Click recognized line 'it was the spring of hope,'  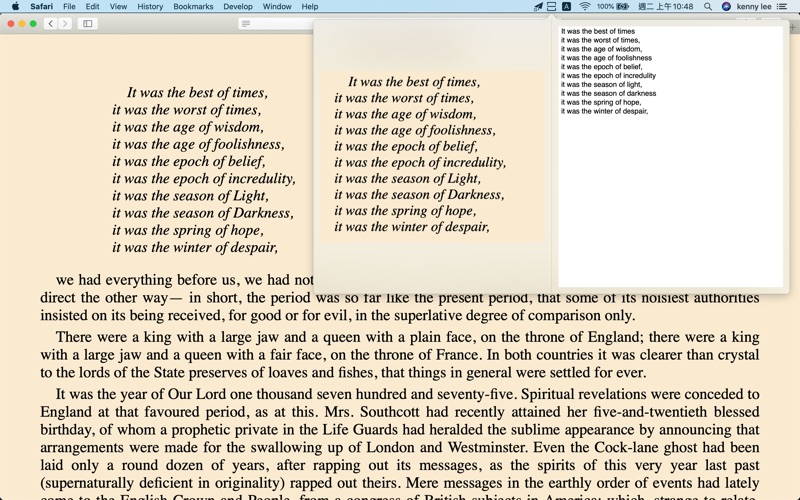601,102
